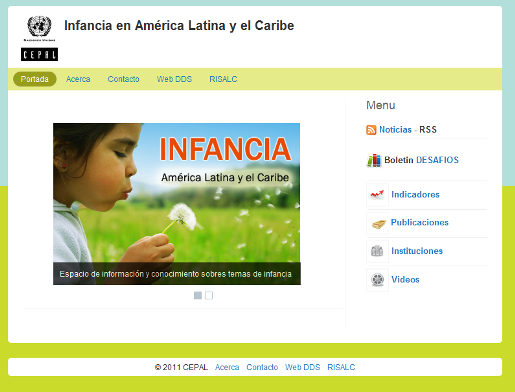This screenshot has height=392, width=515.
Task: Click the Publicaciones paper stack icon
Action: coord(377,223)
